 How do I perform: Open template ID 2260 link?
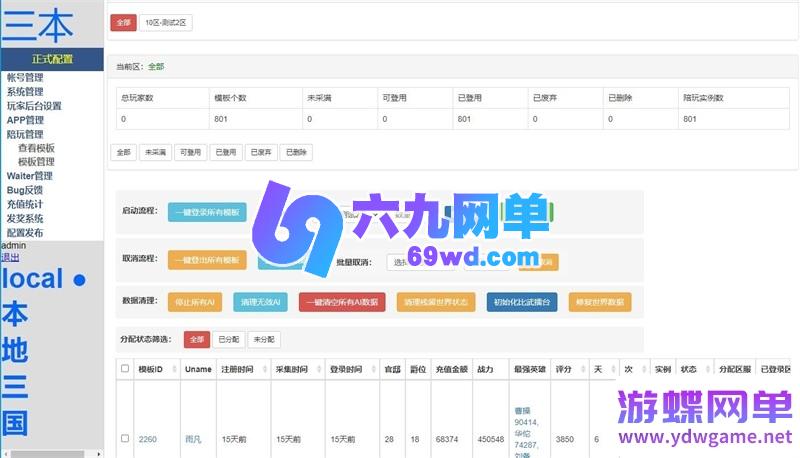pos(147,439)
